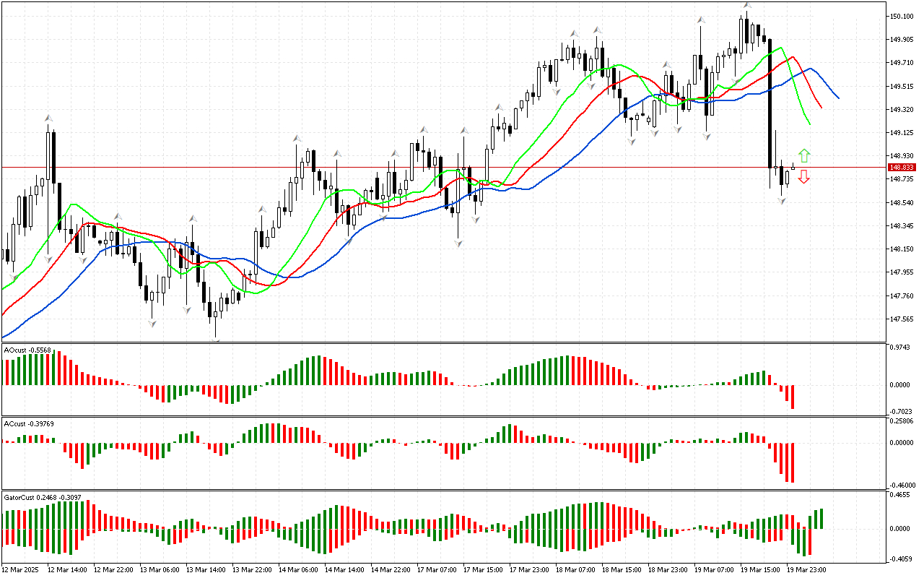Select the current price tag 148.833
924x578 pixels.
click(902, 167)
